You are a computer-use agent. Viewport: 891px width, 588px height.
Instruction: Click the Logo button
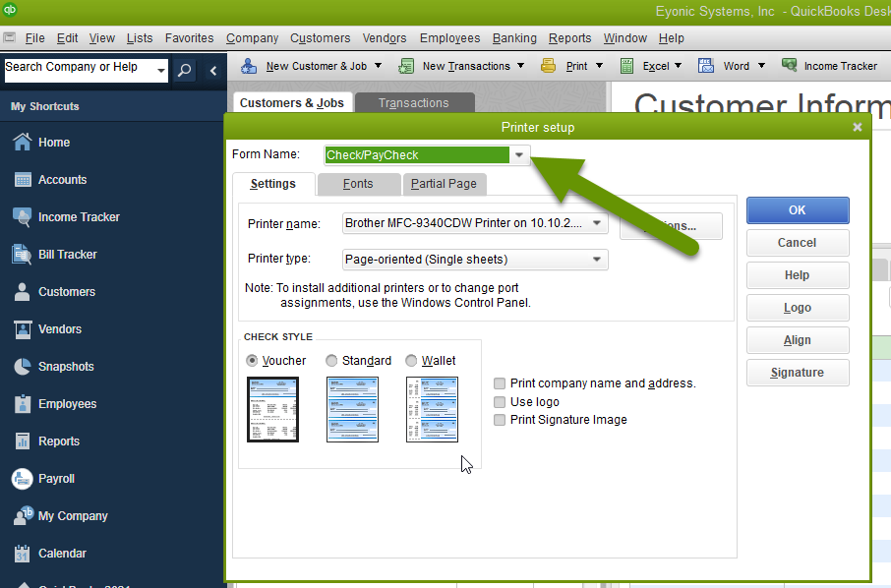coord(798,308)
